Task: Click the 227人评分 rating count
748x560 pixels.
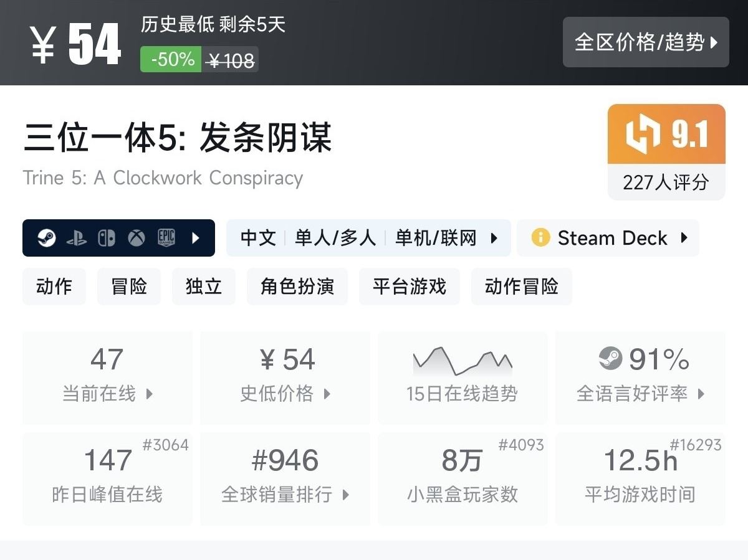Action: pos(666,183)
